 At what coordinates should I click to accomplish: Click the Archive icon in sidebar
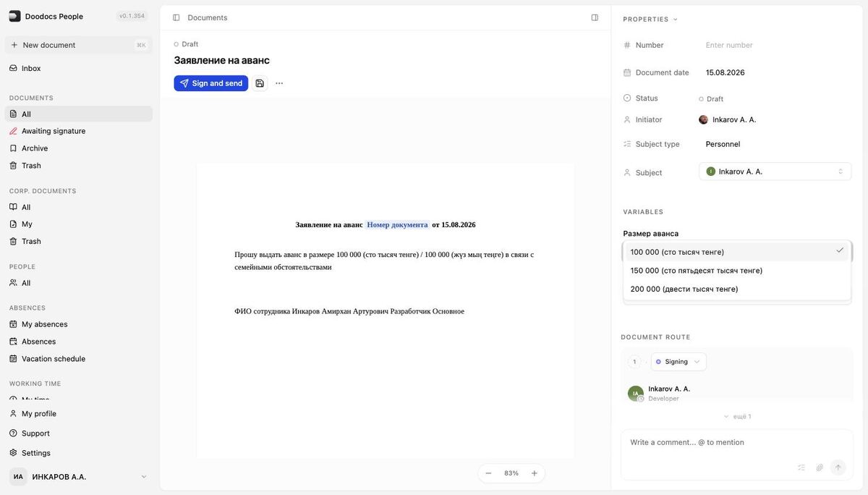[13, 148]
